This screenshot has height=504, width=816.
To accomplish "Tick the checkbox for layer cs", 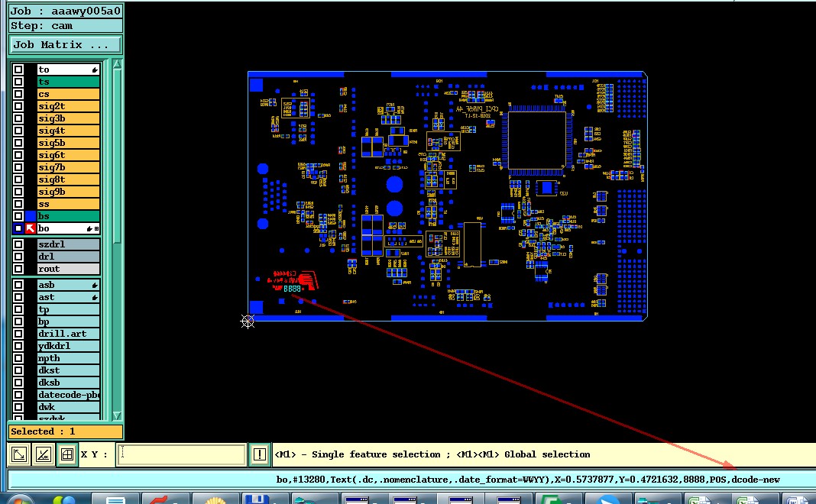I will pyautogui.click(x=18, y=94).
